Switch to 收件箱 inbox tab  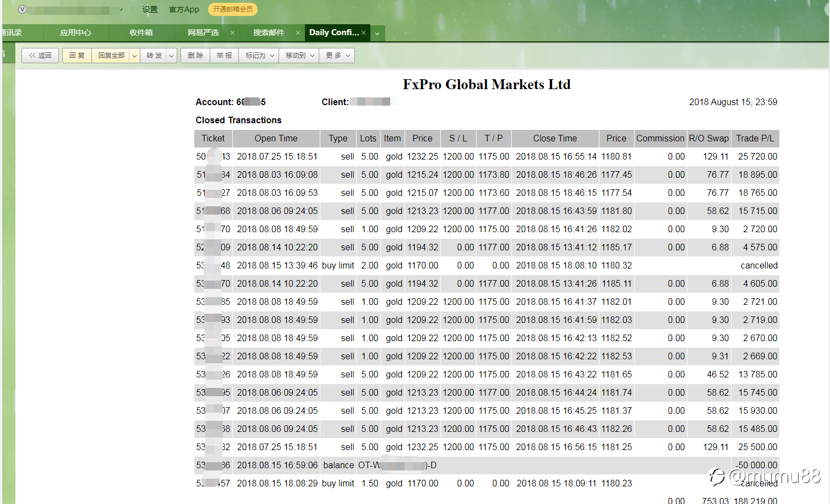coord(141,32)
